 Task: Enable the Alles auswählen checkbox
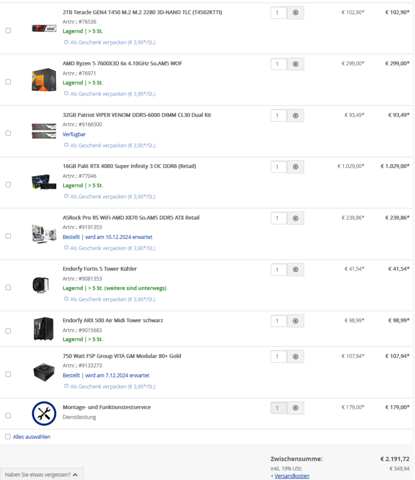[8, 437]
